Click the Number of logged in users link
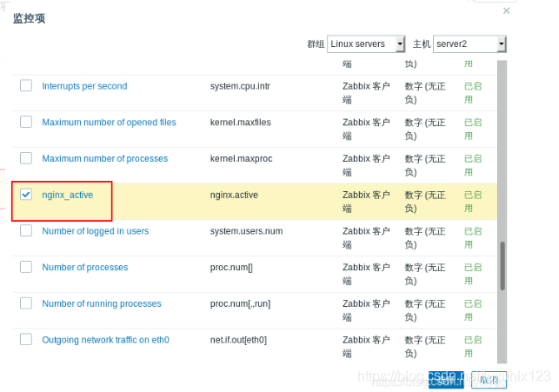 [95, 231]
